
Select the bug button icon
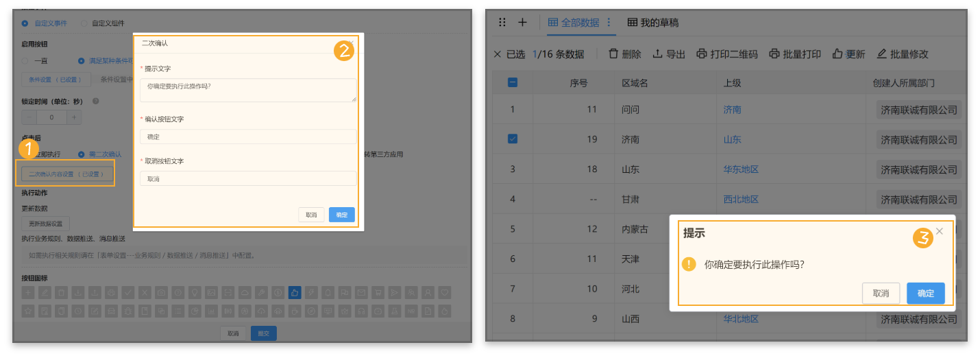click(128, 311)
